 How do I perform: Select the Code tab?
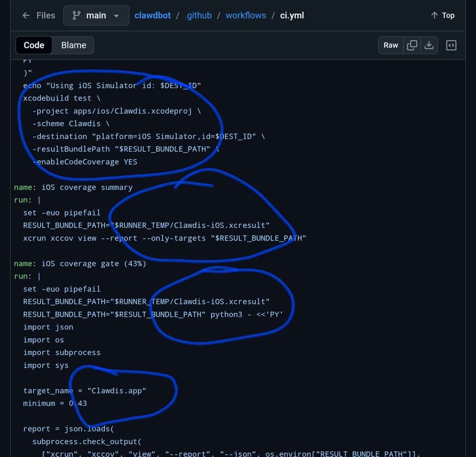pyautogui.click(x=34, y=45)
